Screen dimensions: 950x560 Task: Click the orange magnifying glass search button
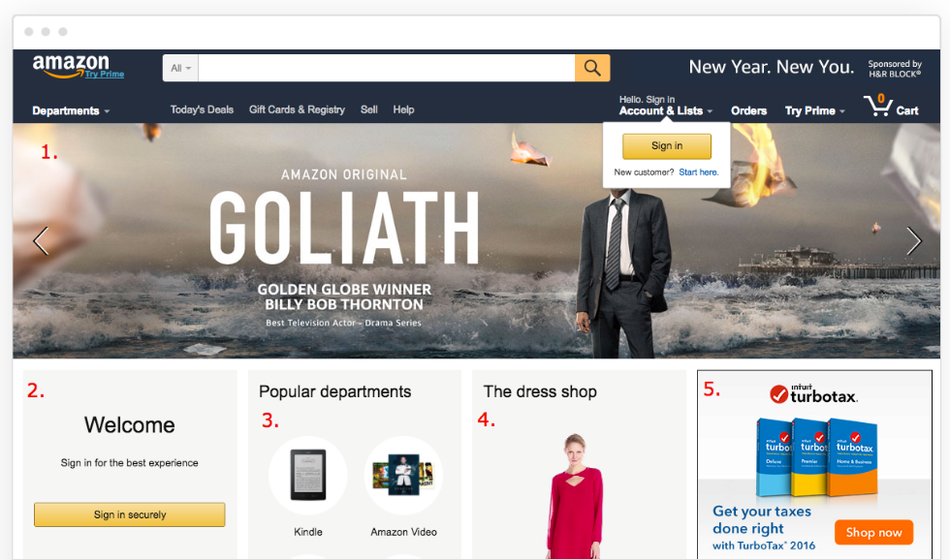(x=592, y=68)
